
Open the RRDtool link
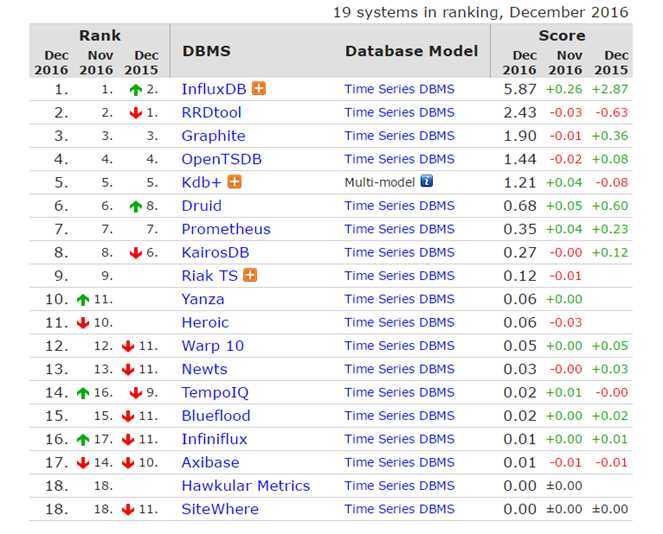point(211,112)
